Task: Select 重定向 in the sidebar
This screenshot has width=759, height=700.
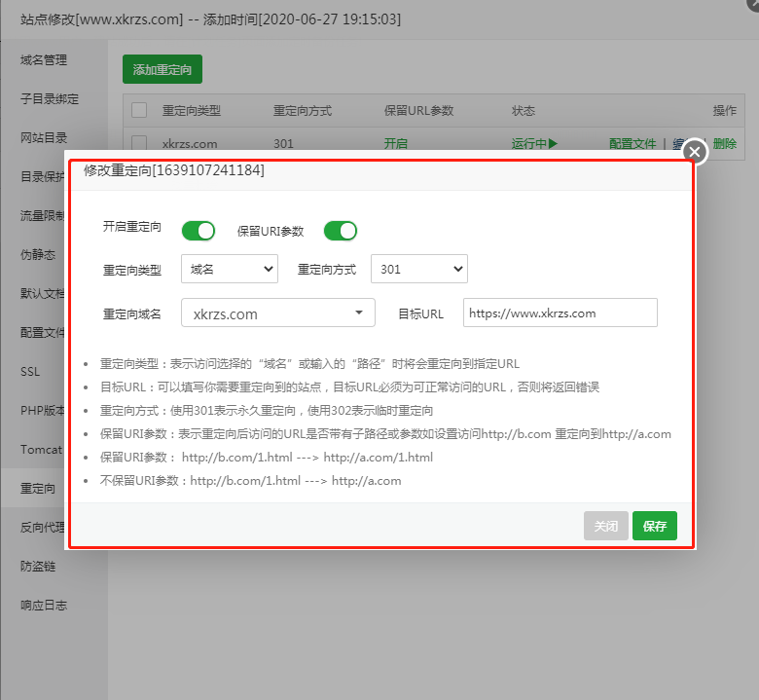Action: (38, 489)
